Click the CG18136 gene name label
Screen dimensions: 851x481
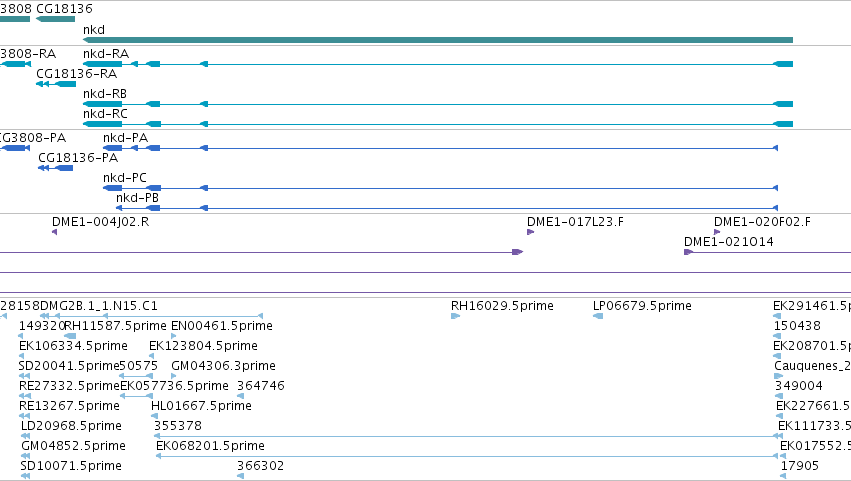[x=64, y=9]
